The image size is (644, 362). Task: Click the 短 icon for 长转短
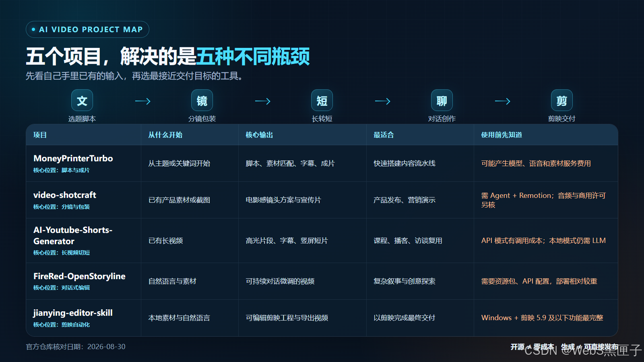tap(322, 100)
